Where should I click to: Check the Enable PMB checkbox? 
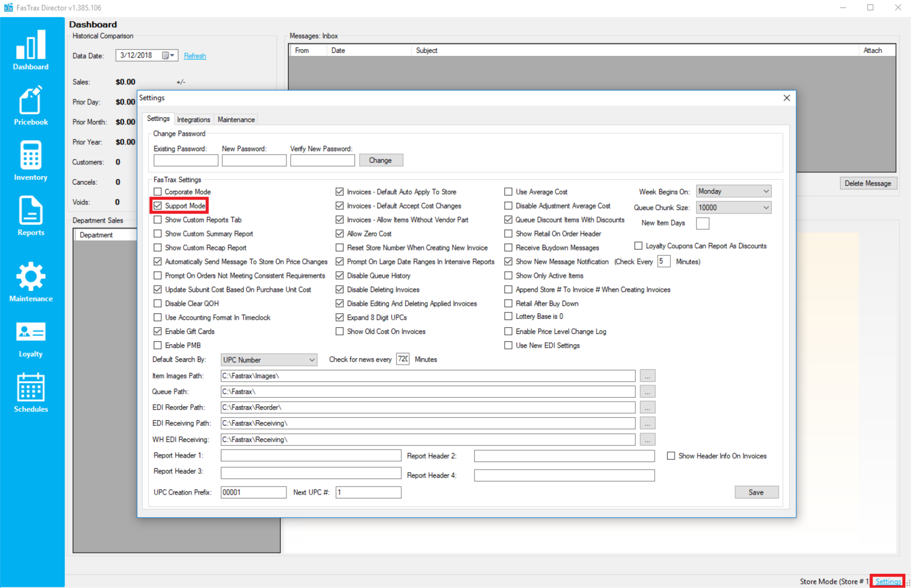158,345
